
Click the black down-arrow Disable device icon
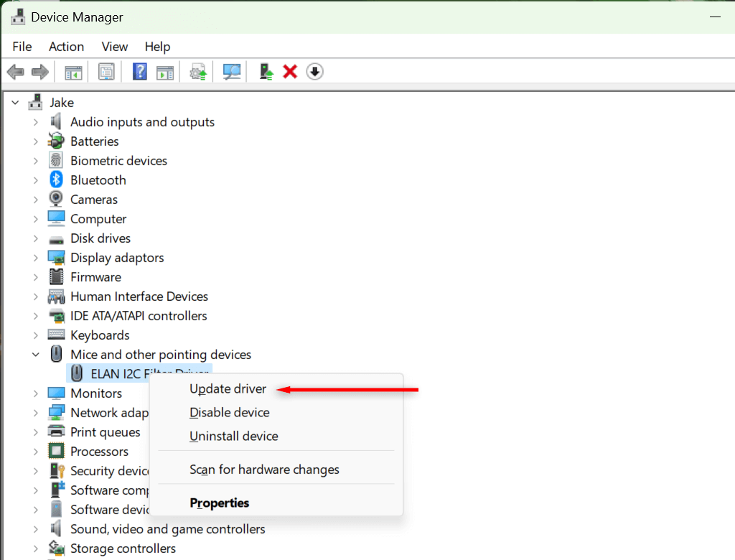click(314, 72)
